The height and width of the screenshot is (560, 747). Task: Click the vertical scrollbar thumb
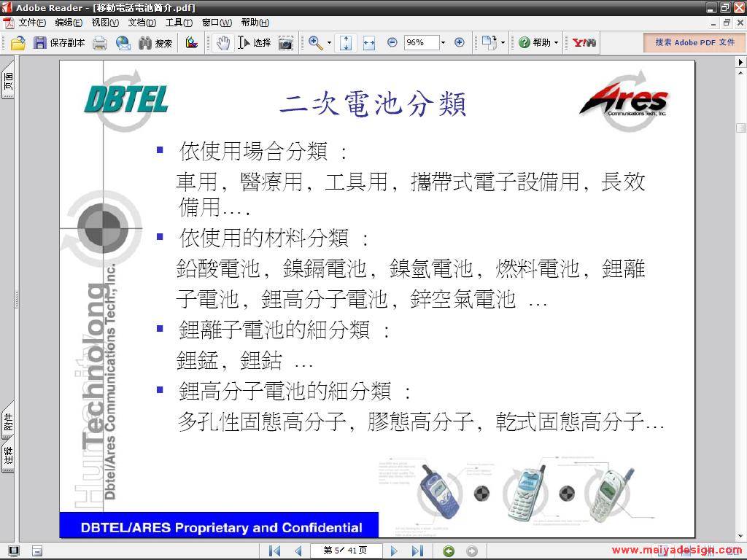[741, 128]
